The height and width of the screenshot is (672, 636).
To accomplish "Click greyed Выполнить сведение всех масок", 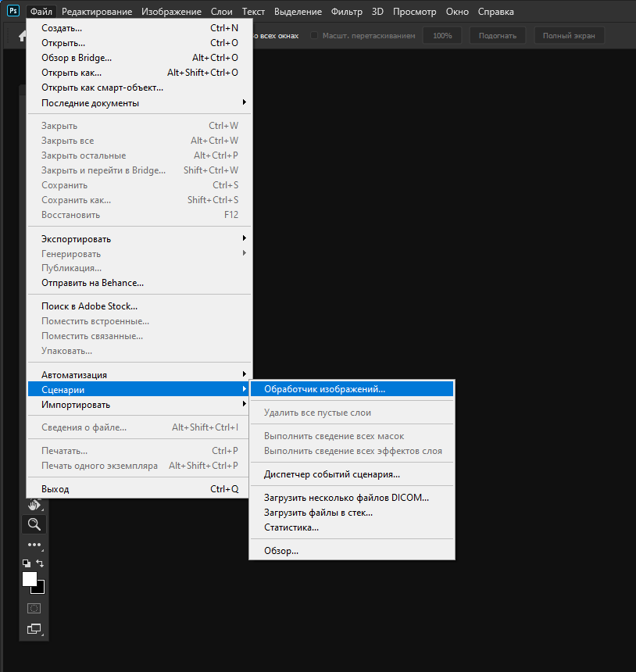I will tap(352, 436).
